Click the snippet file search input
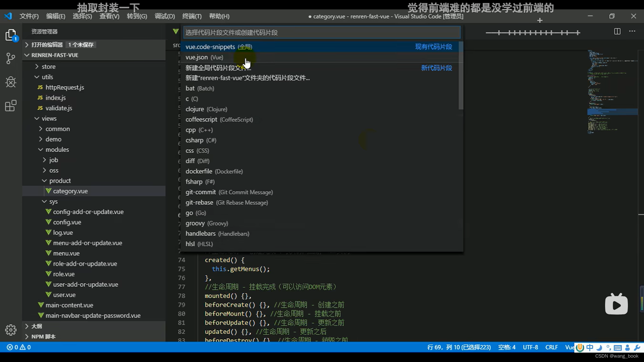644x362 pixels. click(x=321, y=33)
